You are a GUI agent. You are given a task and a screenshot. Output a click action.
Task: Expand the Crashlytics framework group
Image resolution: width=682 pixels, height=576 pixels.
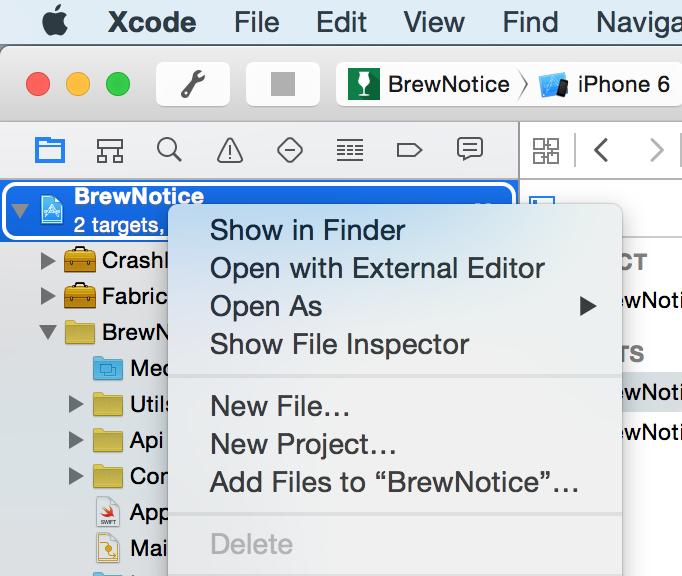tap(47, 261)
